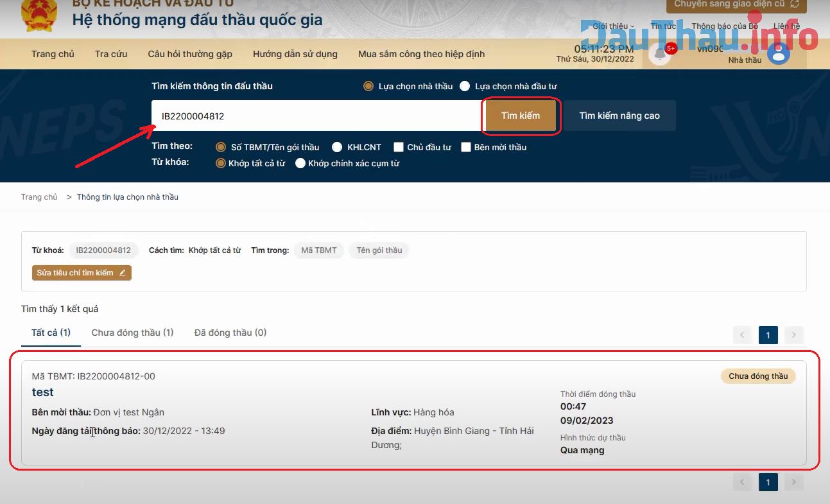830x504 pixels.
Task: Expand the Giới thiệu dropdown menu
Action: 613,26
